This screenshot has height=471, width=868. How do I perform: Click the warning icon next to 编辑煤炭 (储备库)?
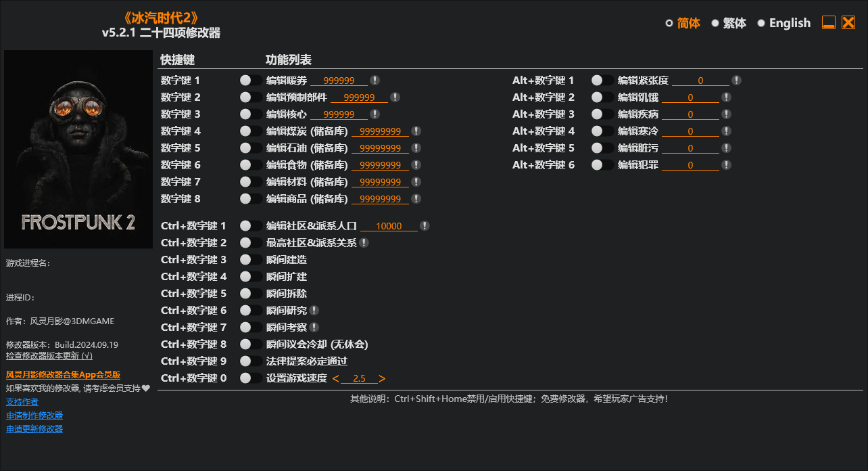tap(416, 131)
